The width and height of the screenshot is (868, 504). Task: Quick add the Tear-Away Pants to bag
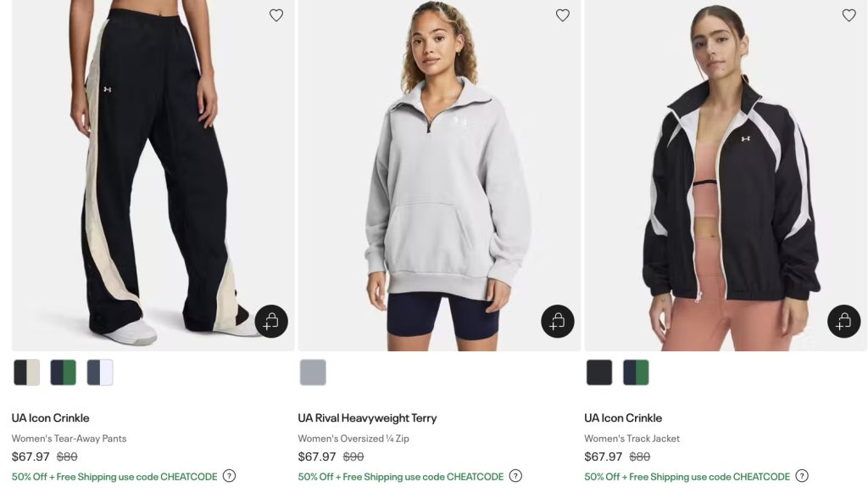(x=271, y=322)
